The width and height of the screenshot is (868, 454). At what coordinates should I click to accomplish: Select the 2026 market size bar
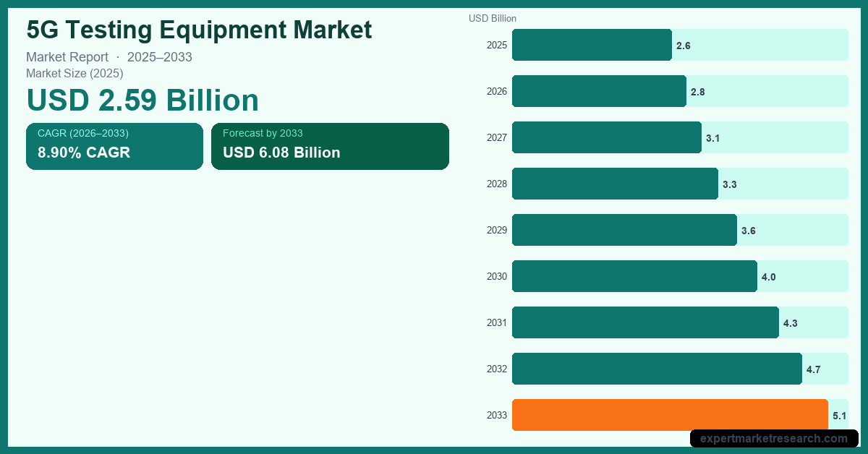coord(599,91)
